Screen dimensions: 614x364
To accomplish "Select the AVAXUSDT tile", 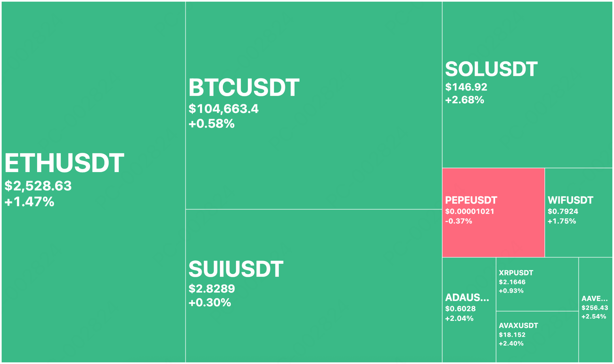I will click(537, 337).
